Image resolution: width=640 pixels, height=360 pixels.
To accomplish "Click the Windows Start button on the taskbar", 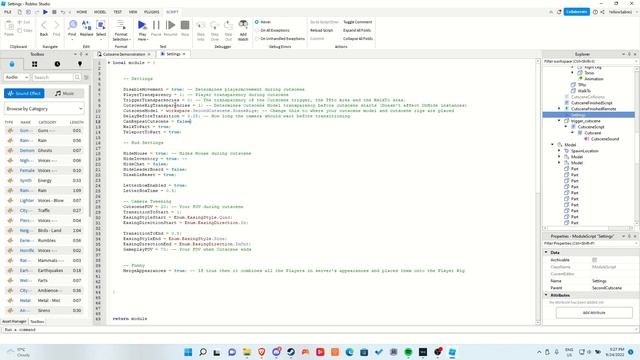I will tap(188, 352).
